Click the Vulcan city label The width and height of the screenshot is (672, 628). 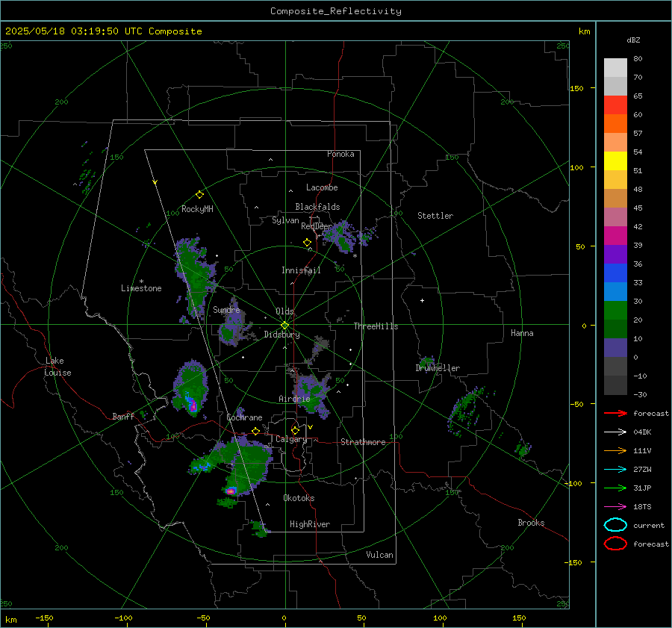coord(379,555)
